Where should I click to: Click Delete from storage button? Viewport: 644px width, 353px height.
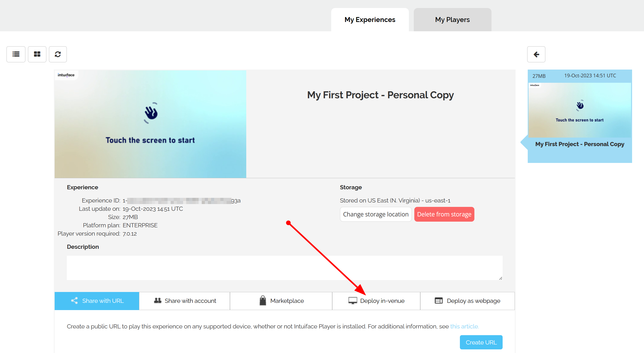[x=444, y=214]
